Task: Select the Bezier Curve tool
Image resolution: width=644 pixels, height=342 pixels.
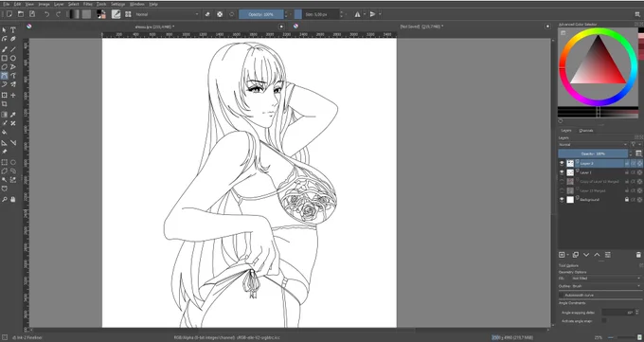Action: coord(5,76)
